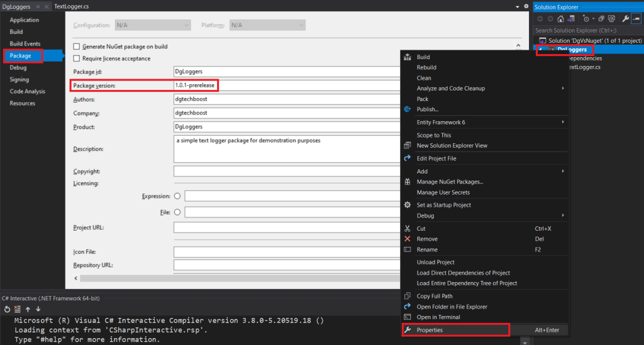Screen dimensions: 644x345
Task: Clear the C# Interactive screen
Action: pyautogui.click(x=18, y=309)
